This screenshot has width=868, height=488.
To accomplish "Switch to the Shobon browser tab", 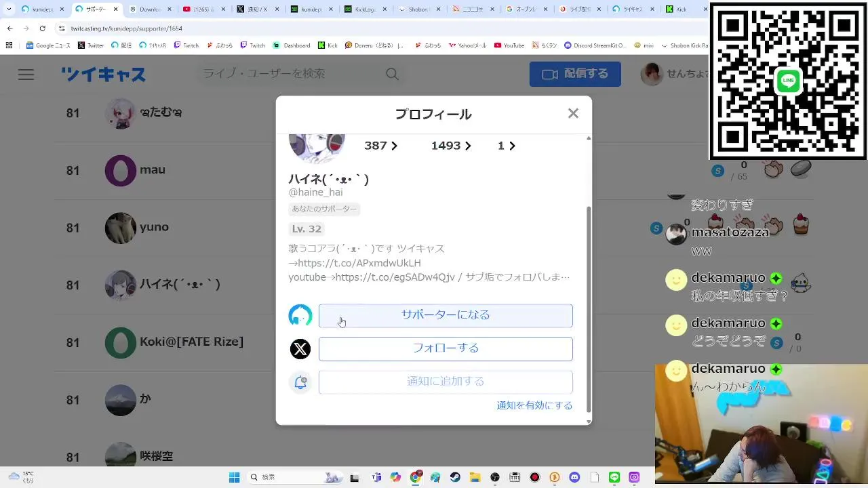I will point(419,9).
